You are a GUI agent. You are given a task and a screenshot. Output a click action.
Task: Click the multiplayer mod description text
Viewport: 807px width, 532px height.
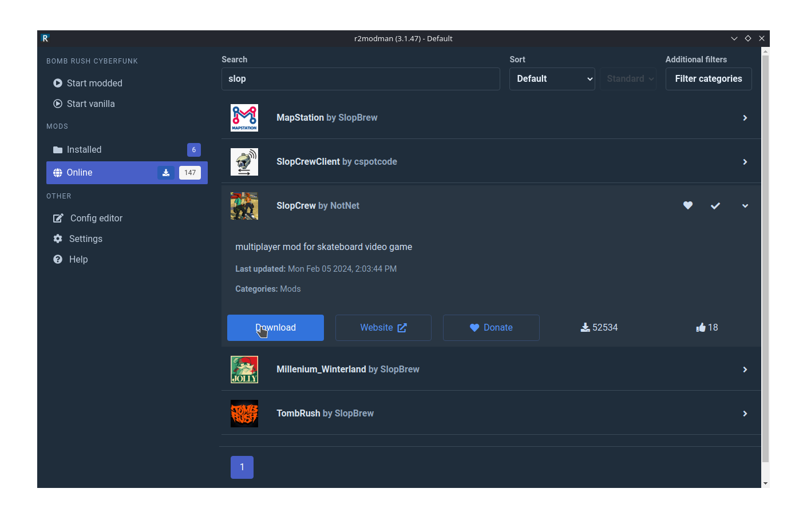click(x=324, y=247)
